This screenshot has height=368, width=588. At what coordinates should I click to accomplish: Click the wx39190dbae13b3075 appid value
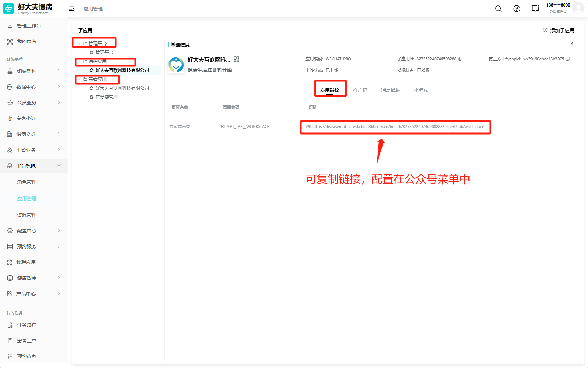coord(543,59)
